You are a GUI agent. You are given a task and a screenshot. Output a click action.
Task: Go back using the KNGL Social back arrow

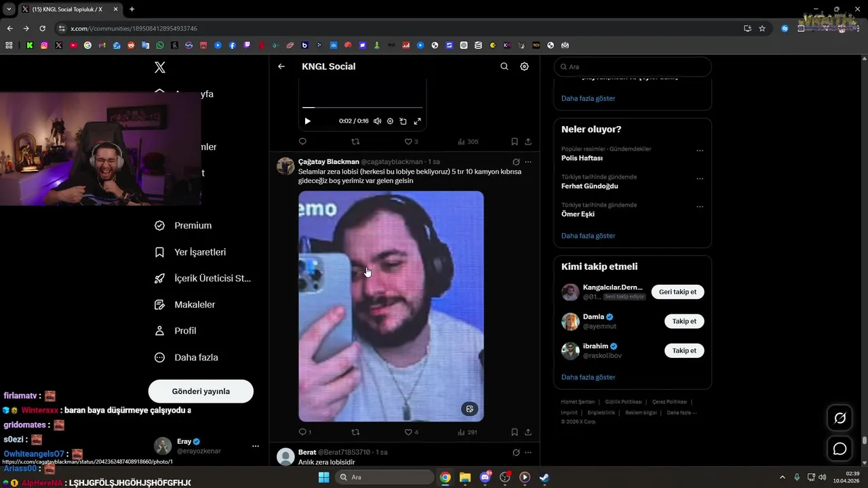tap(281, 66)
